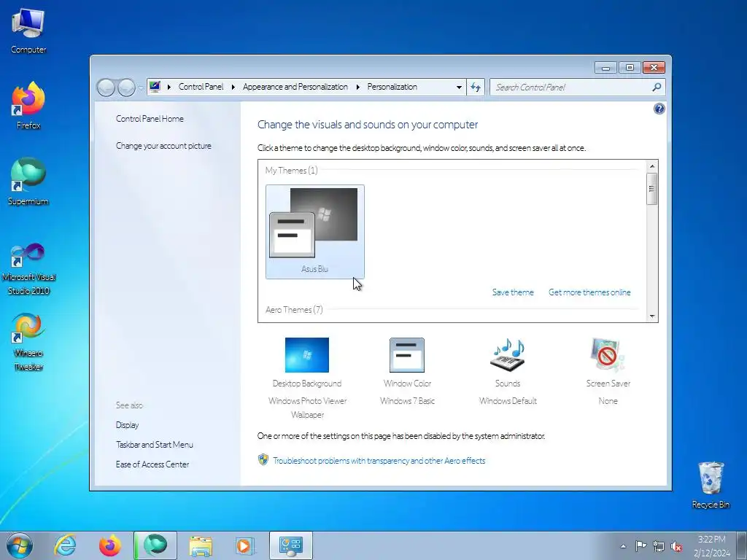The height and width of the screenshot is (560, 747).
Task: Click the Windows Default sound scheme label
Action: pyautogui.click(x=508, y=401)
